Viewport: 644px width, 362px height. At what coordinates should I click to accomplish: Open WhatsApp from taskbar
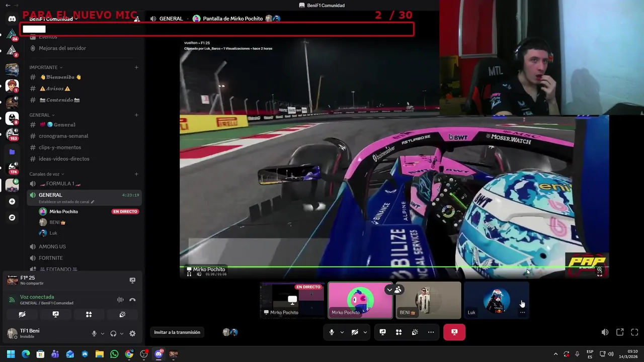coord(114,354)
